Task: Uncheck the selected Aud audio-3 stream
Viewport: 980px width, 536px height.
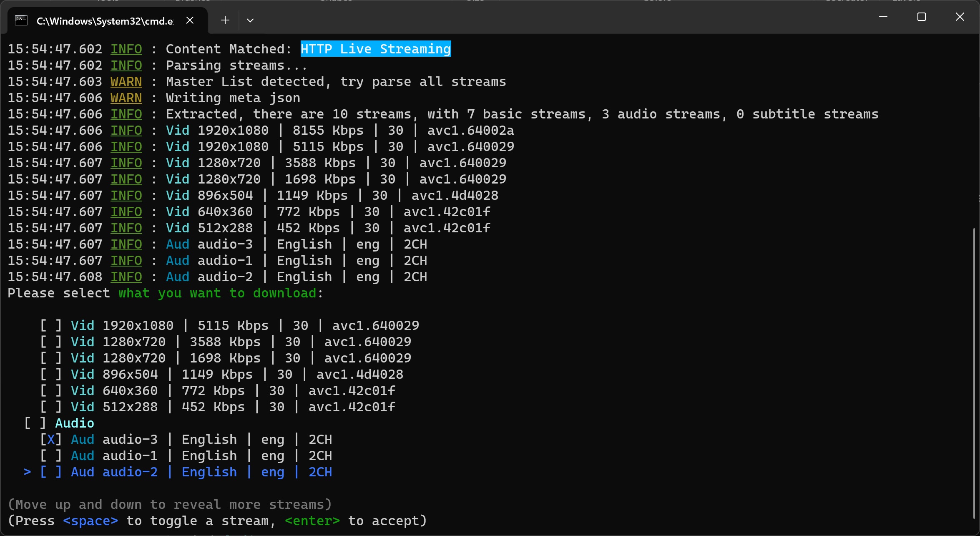Action: pyautogui.click(x=51, y=439)
